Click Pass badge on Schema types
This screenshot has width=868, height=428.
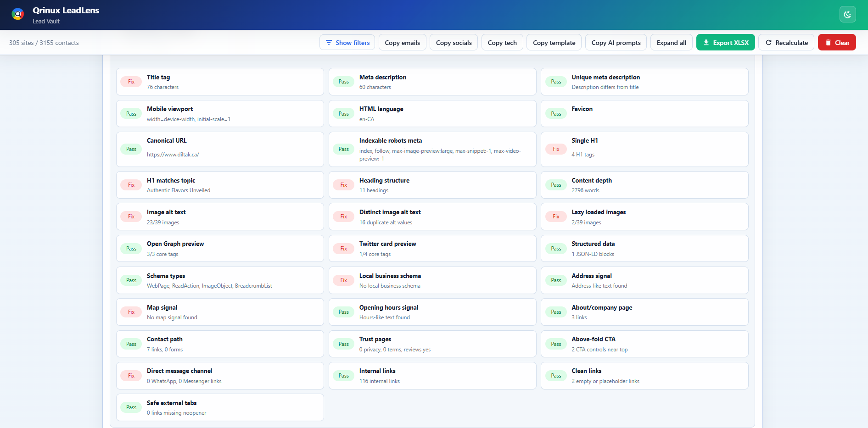pyautogui.click(x=131, y=280)
